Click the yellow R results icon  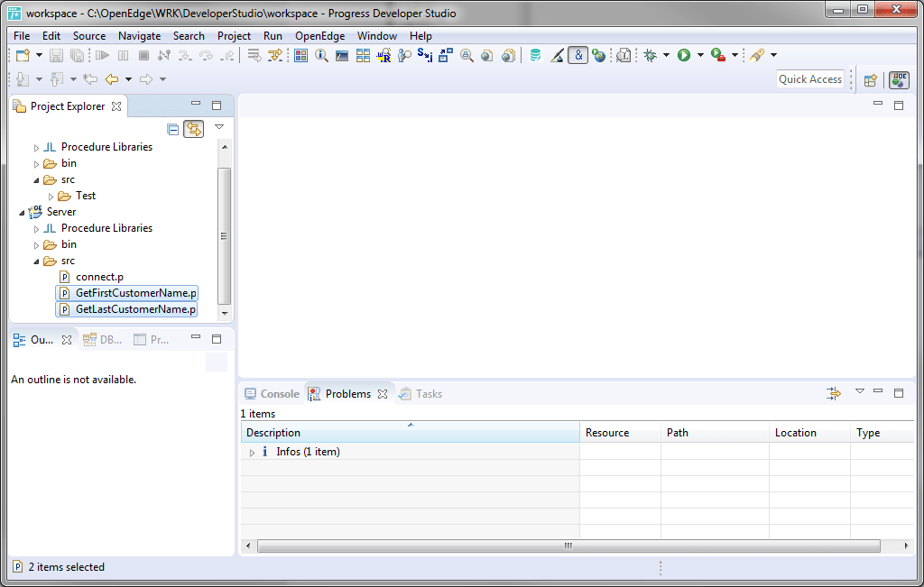[x=383, y=55]
